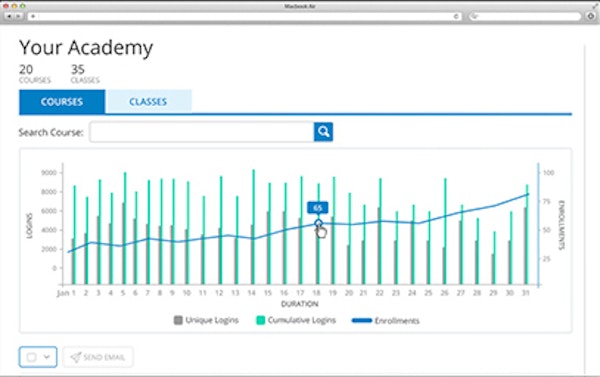Click the 35 Classes counter
600x377 pixels.
tap(85, 73)
